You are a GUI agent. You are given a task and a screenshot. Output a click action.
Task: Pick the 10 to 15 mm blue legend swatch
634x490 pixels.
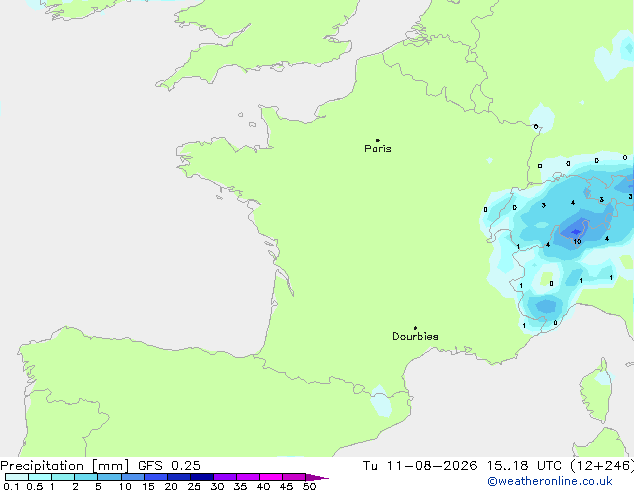[133, 477]
